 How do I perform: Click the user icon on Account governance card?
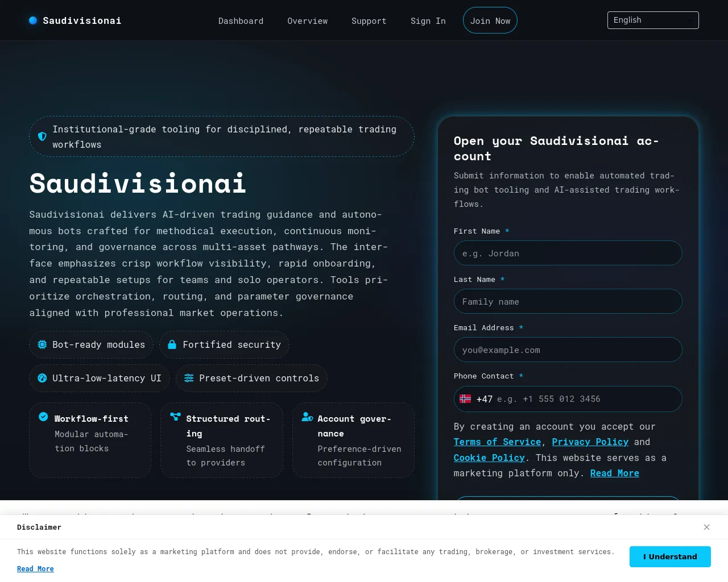307,417
